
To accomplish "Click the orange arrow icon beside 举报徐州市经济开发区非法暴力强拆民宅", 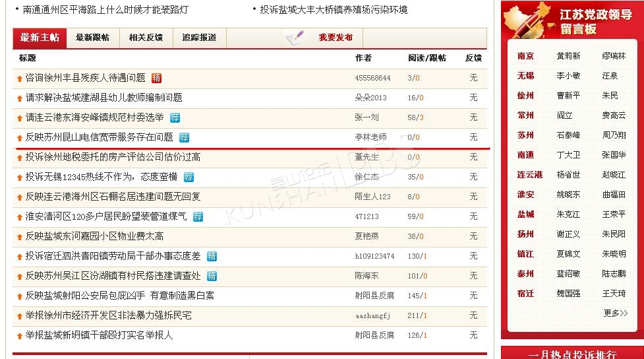I will tap(19, 316).
